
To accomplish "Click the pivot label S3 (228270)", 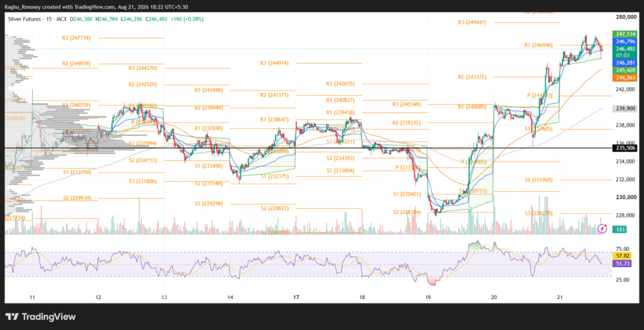I will [x=538, y=214].
